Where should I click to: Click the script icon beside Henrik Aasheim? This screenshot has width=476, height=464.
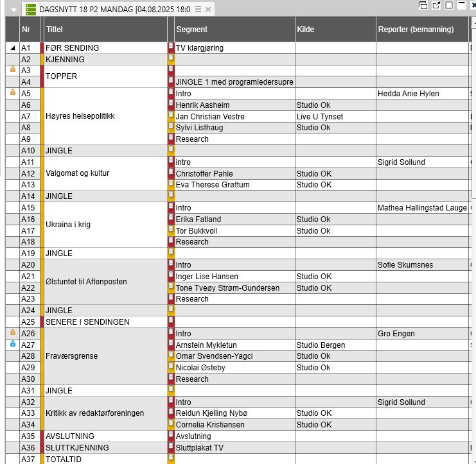coord(171,104)
